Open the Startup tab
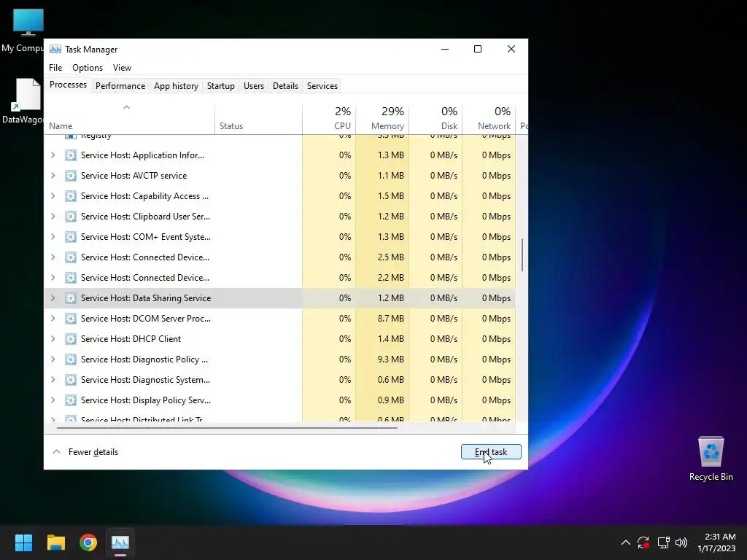 [x=220, y=86]
